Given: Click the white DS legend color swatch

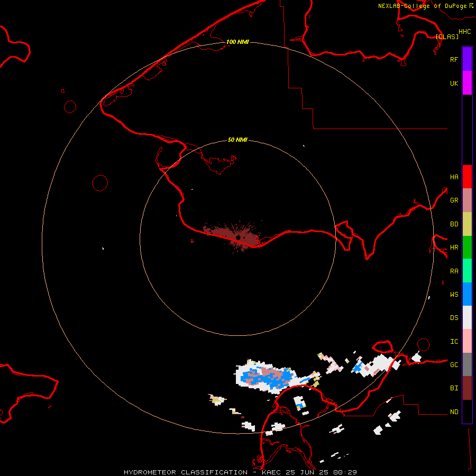Looking at the screenshot, I should pos(467,317).
